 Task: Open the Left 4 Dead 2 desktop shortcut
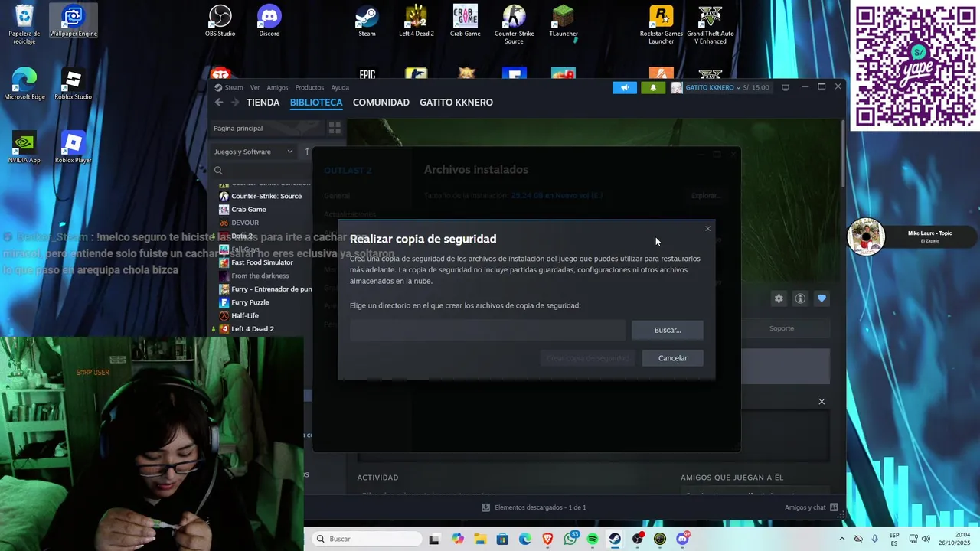tap(416, 21)
